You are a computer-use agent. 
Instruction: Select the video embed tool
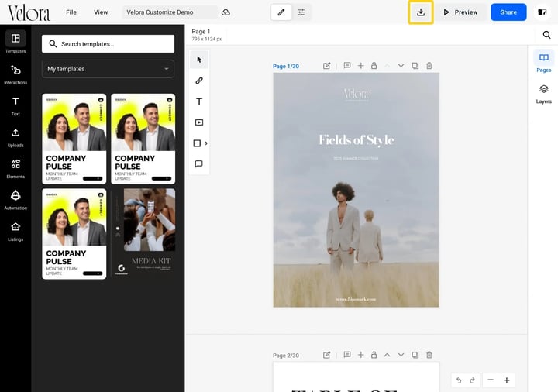[x=199, y=122]
